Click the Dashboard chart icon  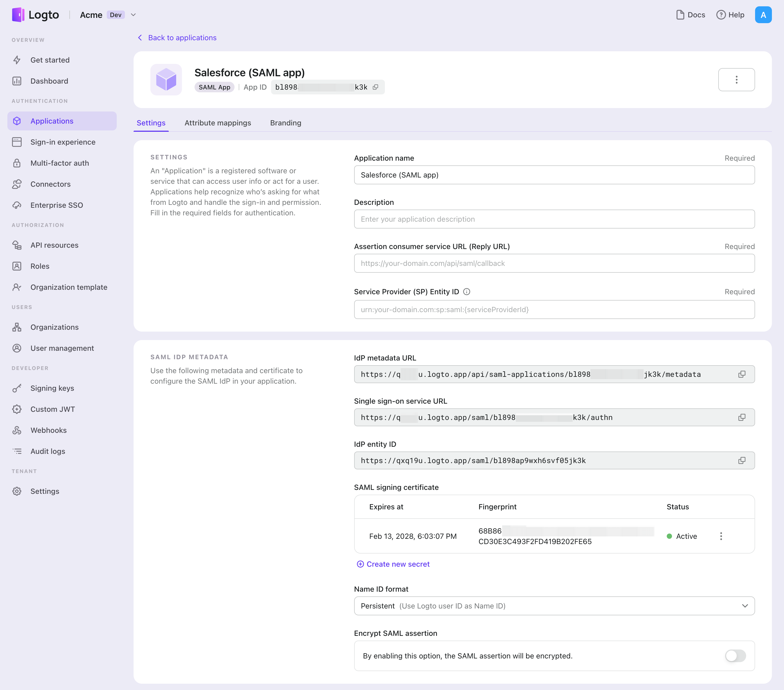tap(17, 81)
